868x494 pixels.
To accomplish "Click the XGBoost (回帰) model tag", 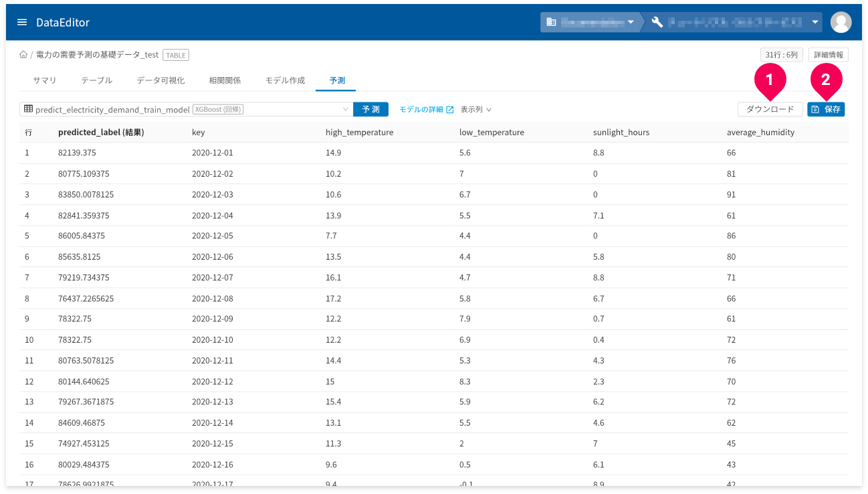I will 217,109.
